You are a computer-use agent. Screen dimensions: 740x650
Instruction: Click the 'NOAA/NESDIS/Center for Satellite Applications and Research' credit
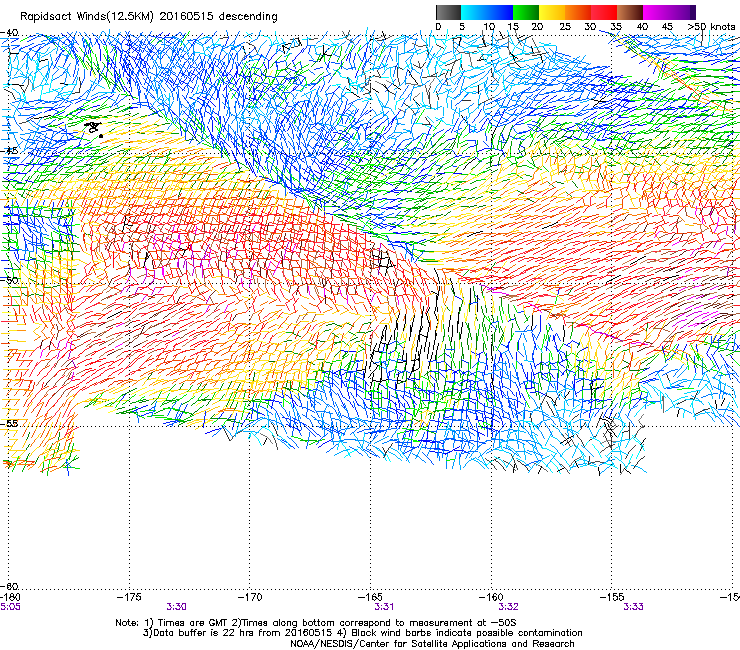432,644
